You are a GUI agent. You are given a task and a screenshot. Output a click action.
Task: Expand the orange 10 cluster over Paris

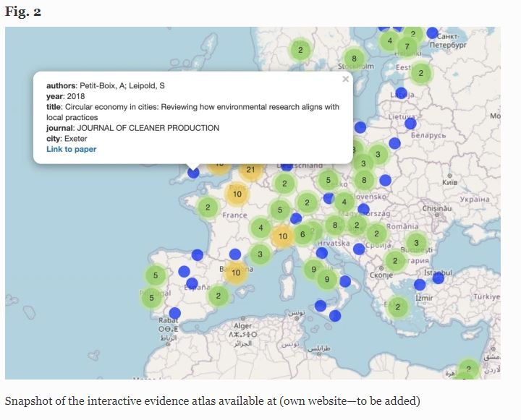pos(237,194)
